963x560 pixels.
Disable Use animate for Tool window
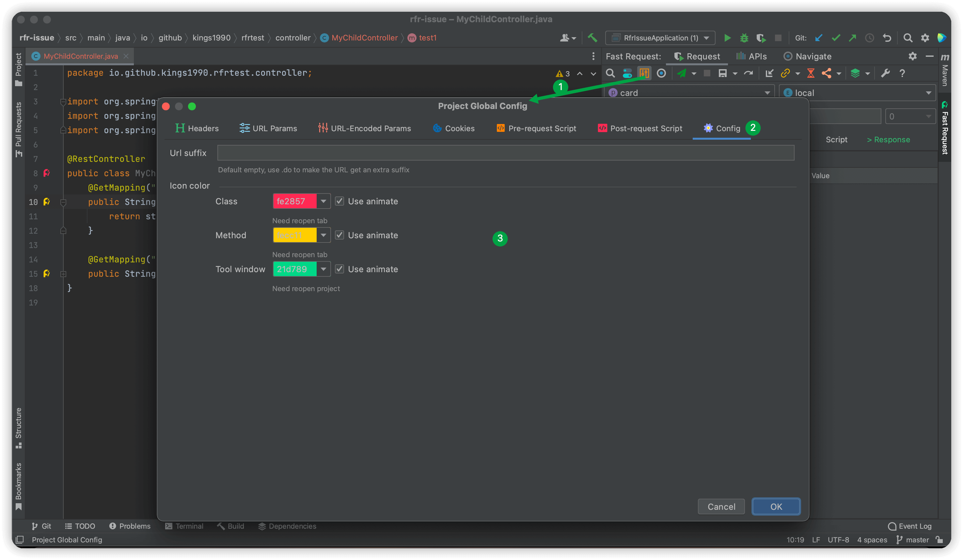339,269
